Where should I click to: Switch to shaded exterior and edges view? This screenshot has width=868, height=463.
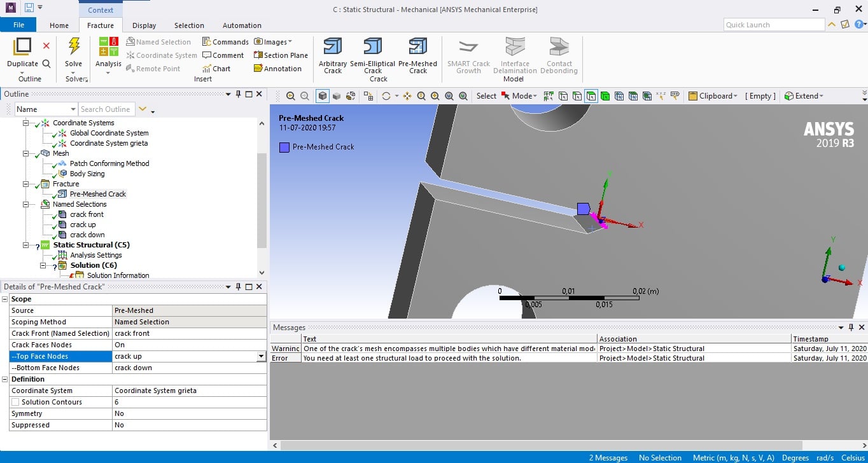coord(323,96)
